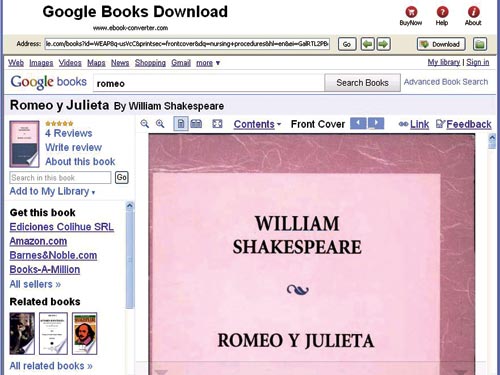Viewport: 500px width, 375px height.
Task: Switch to single page view
Action: click(181, 124)
